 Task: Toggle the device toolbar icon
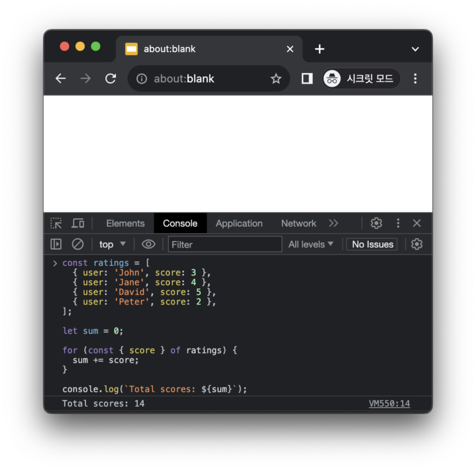click(x=78, y=223)
